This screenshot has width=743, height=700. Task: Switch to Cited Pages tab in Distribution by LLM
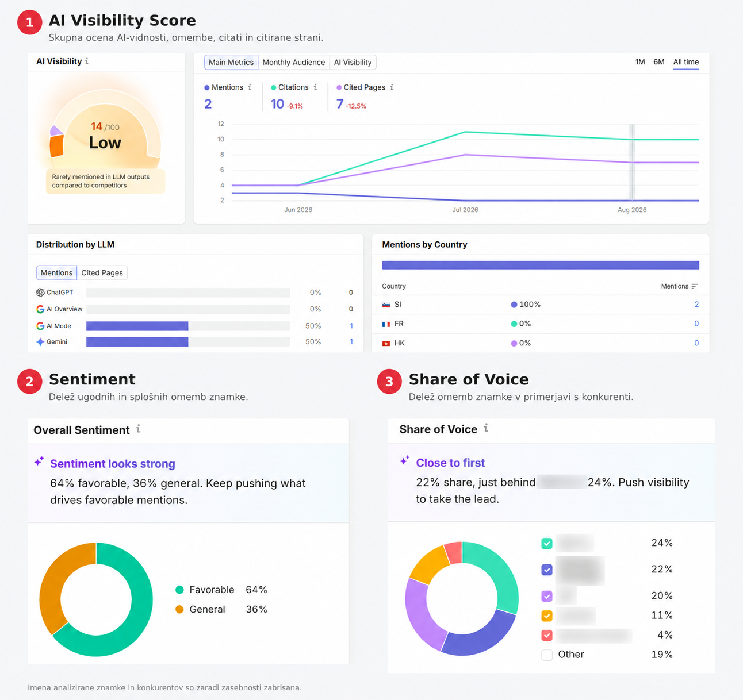point(102,272)
